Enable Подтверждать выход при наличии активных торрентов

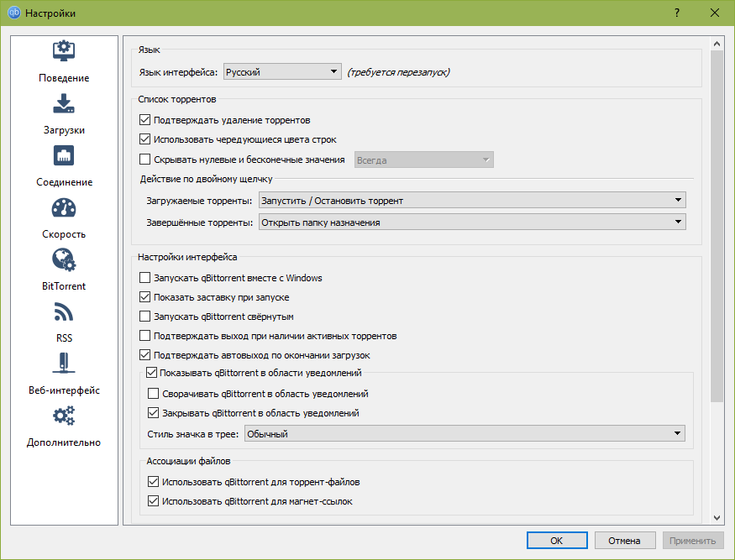coord(144,336)
